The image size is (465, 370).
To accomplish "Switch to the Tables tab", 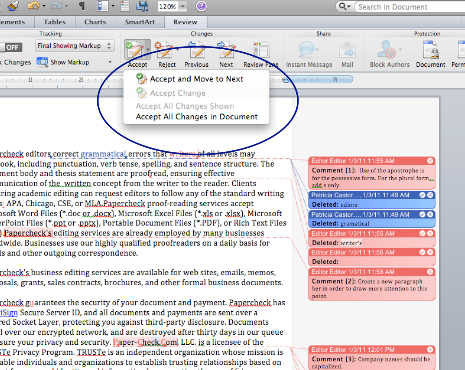I will click(55, 22).
